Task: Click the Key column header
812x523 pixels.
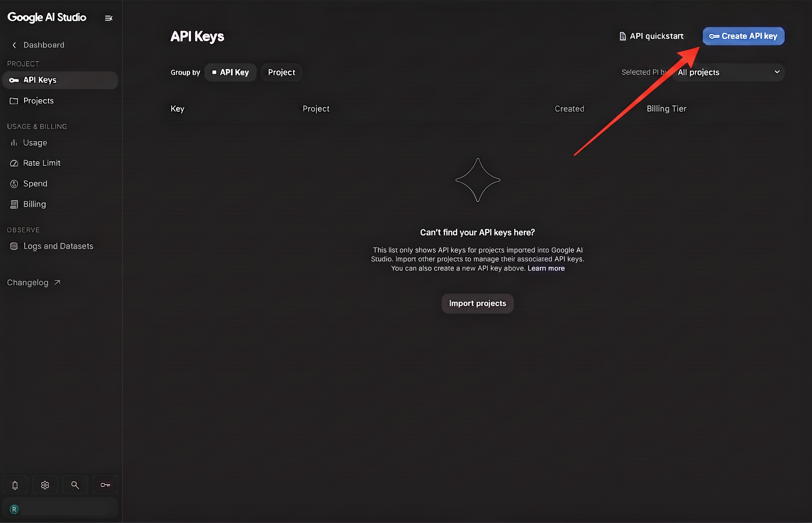Action: (178, 109)
